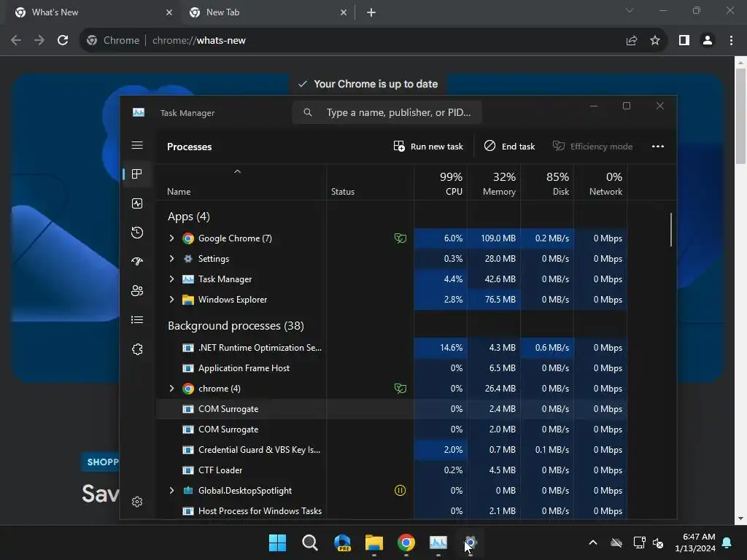Sort processes by Network column header
The height and width of the screenshot is (560, 747).
(601, 183)
